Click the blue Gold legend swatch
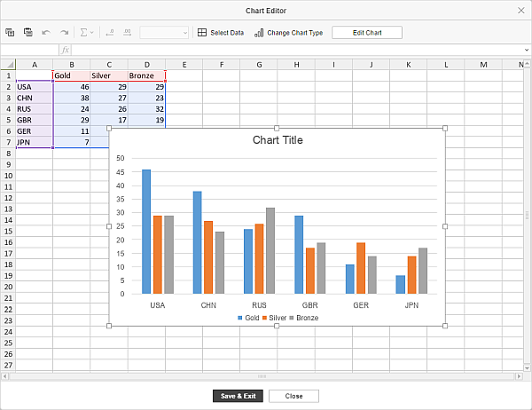This screenshot has width=532, height=410. [240, 318]
